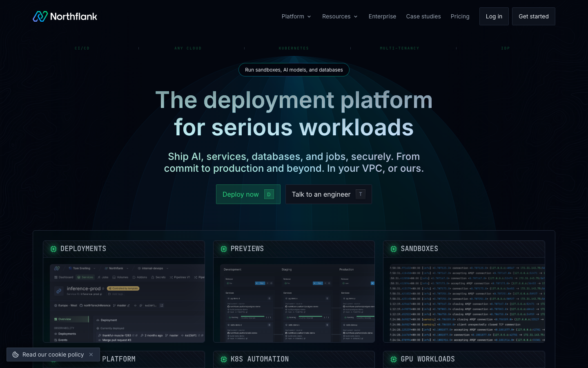Click the Deploy now button

coord(248,194)
